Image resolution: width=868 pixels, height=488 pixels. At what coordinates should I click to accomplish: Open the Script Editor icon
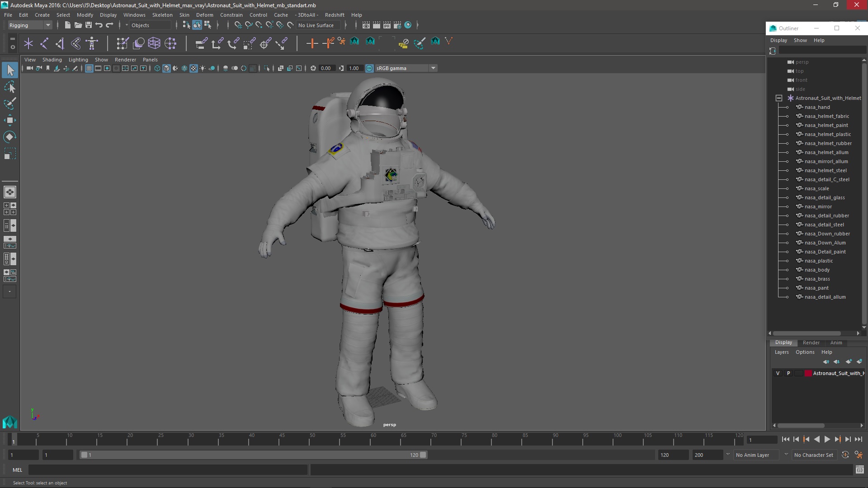coord(859,470)
